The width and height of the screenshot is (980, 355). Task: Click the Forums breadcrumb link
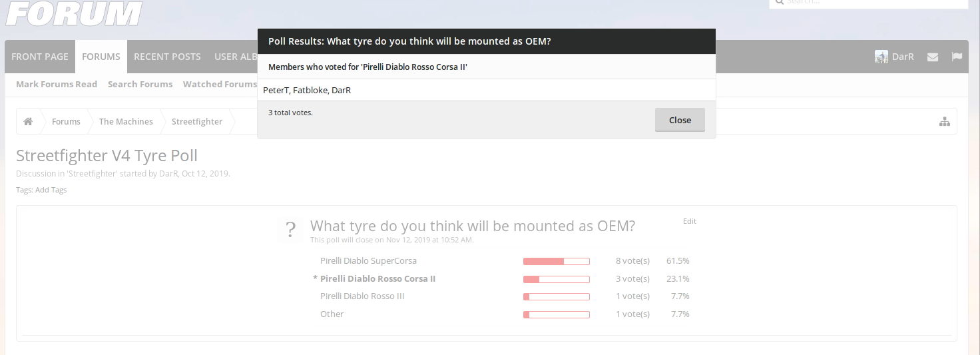66,122
